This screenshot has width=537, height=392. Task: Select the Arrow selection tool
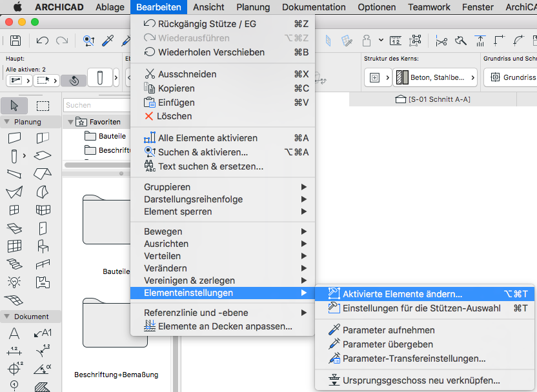pyautogui.click(x=14, y=106)
